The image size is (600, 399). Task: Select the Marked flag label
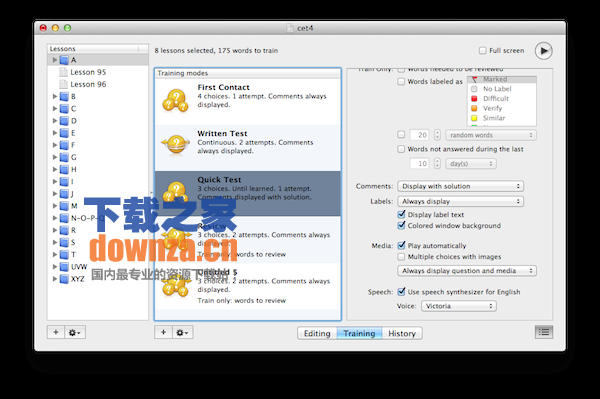click(x=502, y=79)
